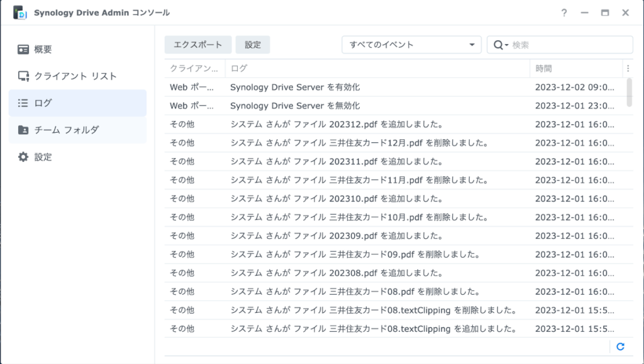Select log entry for 202311.pdf added
This screenshot has height=364, width=644.
coord(398,161)
